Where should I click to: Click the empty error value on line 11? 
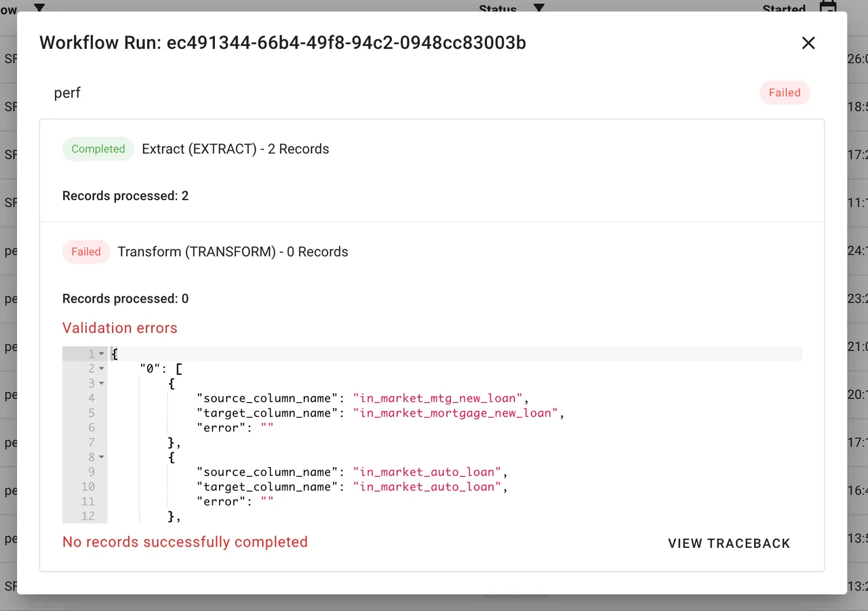[267, 502]
